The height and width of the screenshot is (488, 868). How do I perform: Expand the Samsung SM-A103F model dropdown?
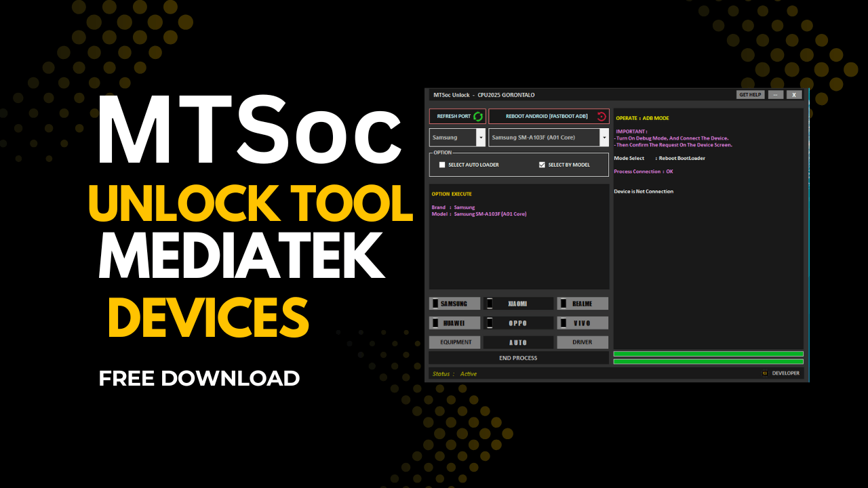604,138
